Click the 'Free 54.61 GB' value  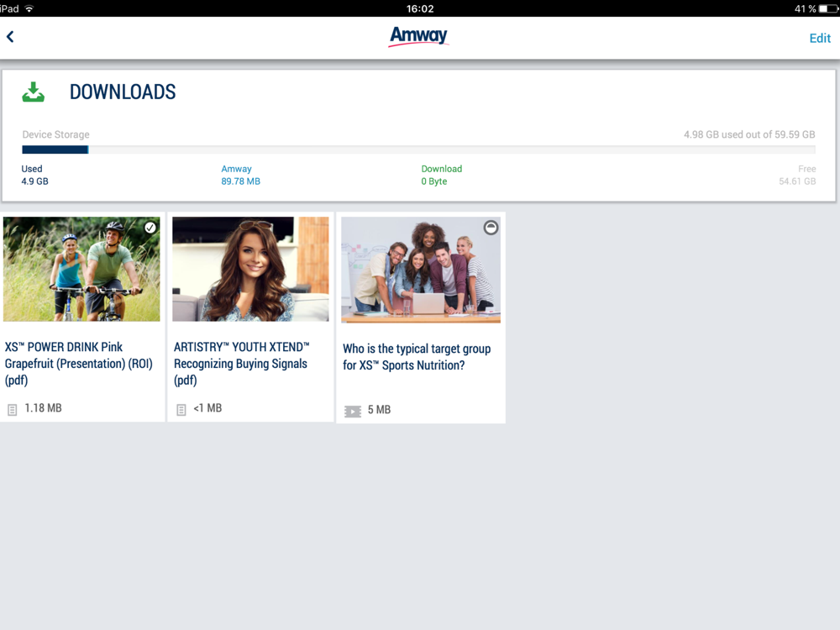(797, 175)
